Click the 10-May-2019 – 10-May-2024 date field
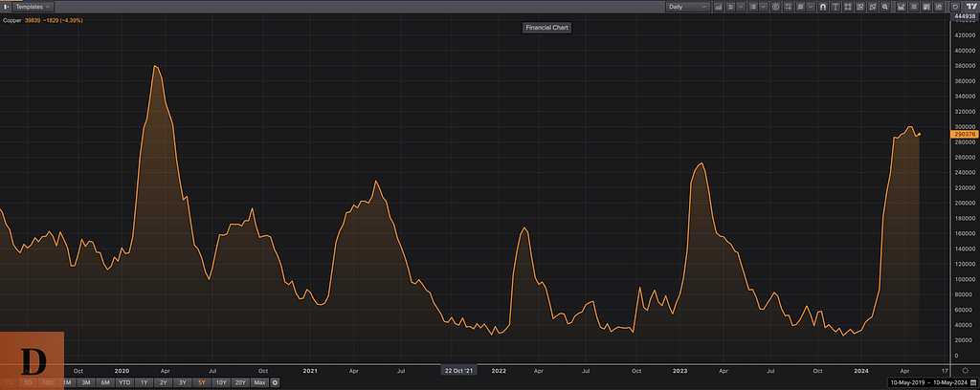Screen dimensions: 980x390 (926, 382)
